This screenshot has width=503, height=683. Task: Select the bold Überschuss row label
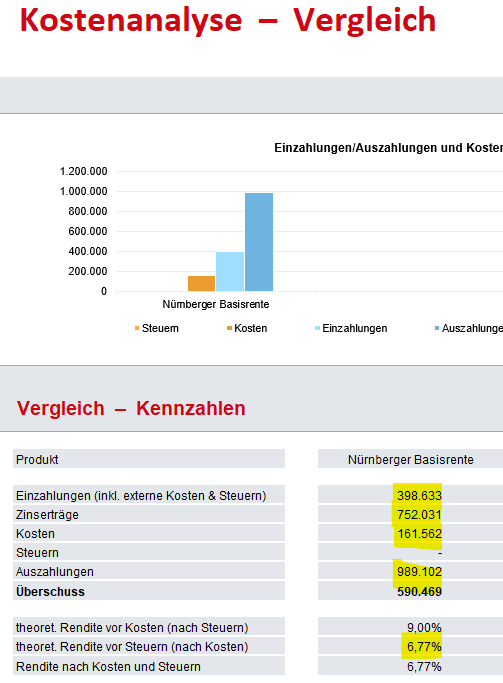tap(51, 592)
